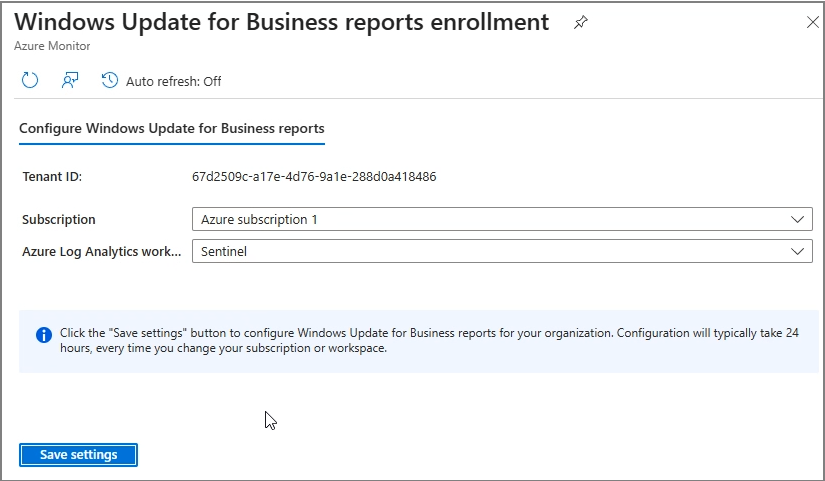
Task: Click the Subscription label
Action: [x=58, y=219]
